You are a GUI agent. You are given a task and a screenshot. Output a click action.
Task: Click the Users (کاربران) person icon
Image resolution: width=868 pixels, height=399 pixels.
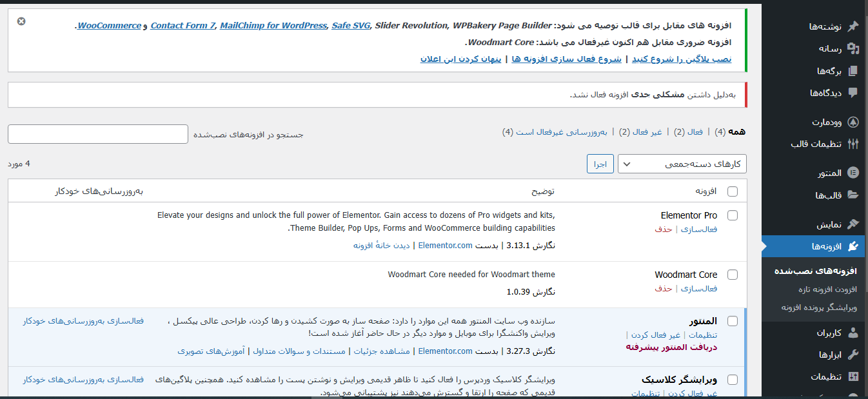pos(853,333)
